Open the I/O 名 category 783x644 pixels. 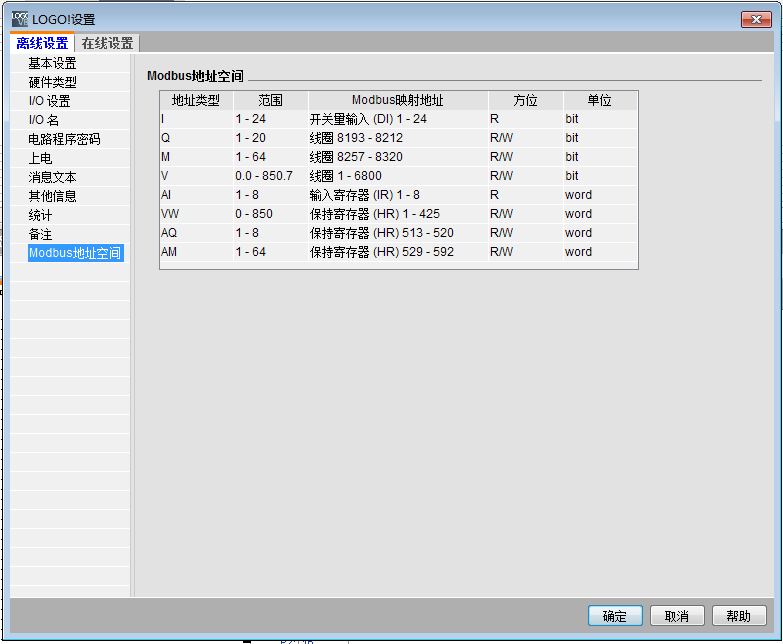pyautogui.click(x=43, y=120)
